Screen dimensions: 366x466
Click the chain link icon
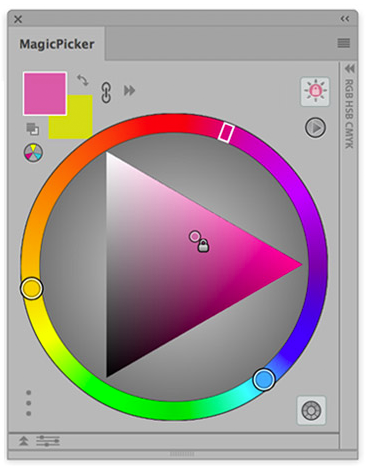tap(106, 92)
